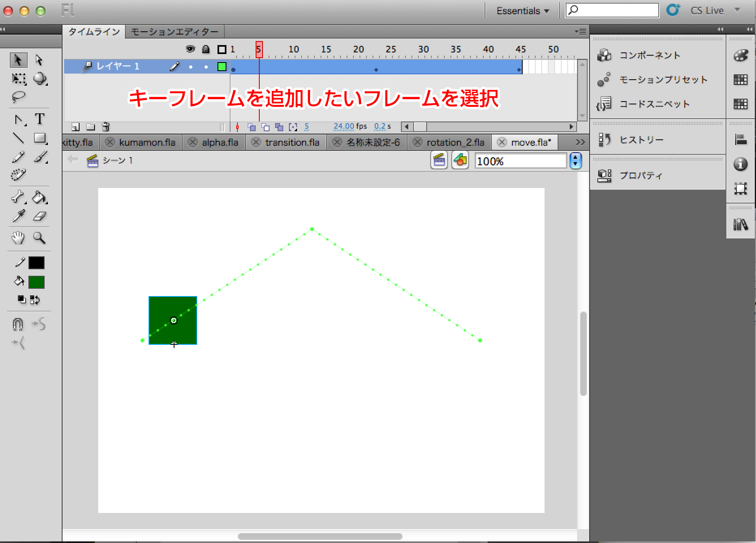
Task: Open the プロパティ panel
Action: point(640,175)
